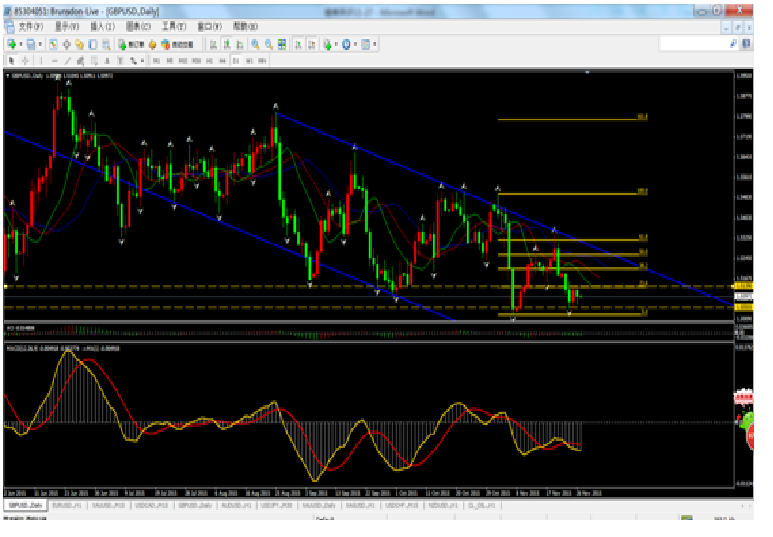Show the Market Watch panel
Image resolution: width=773 pixels, height=537 pixels.
point(53,44)
